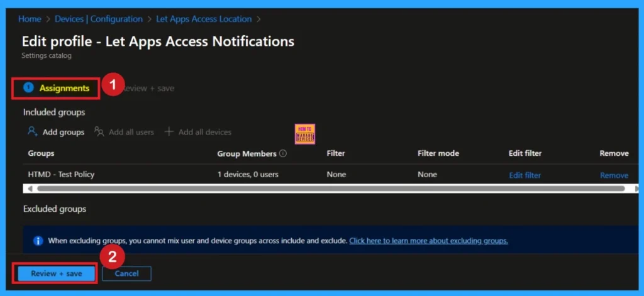Viewport: 644px width, 296px height.
Task: Click the plus icon for Add all devices
Action: coord(169,132)
